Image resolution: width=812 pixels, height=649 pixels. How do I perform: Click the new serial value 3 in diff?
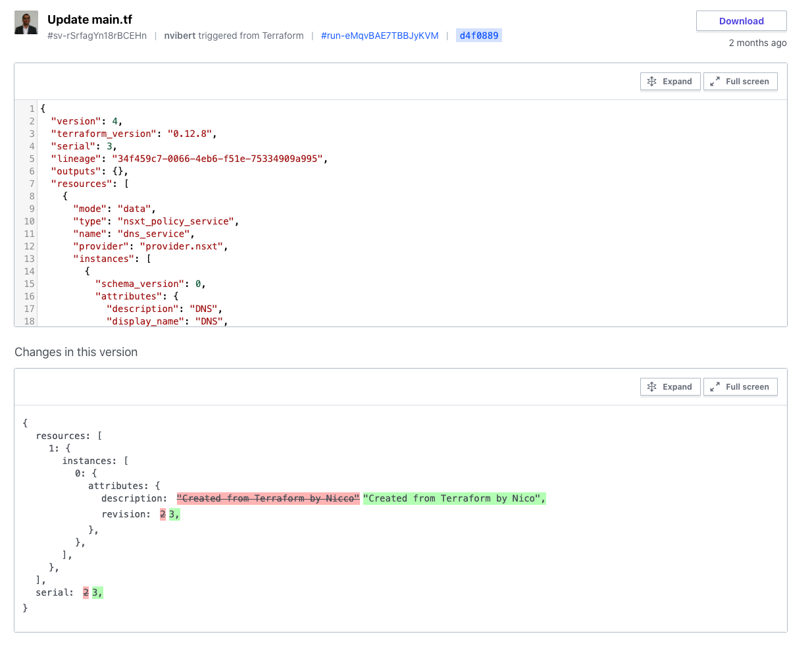click(96, 592)
